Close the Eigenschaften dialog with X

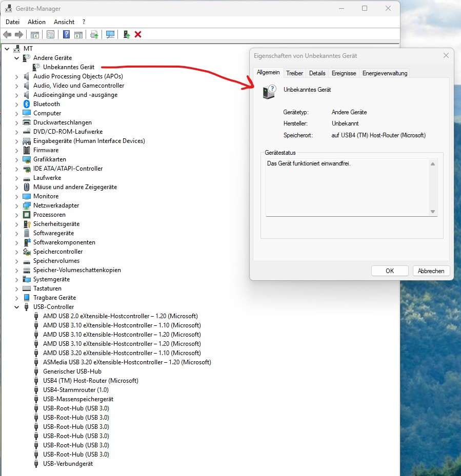[446, 55]
